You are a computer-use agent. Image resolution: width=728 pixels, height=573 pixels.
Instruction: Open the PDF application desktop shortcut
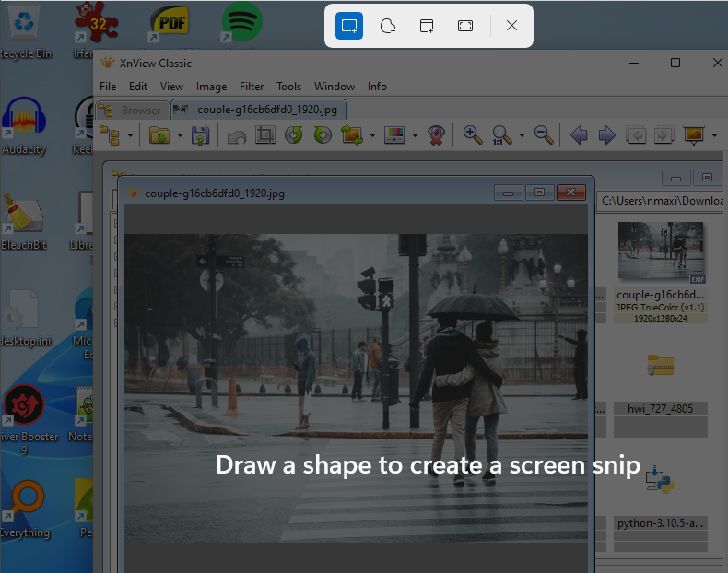[170, 23]
